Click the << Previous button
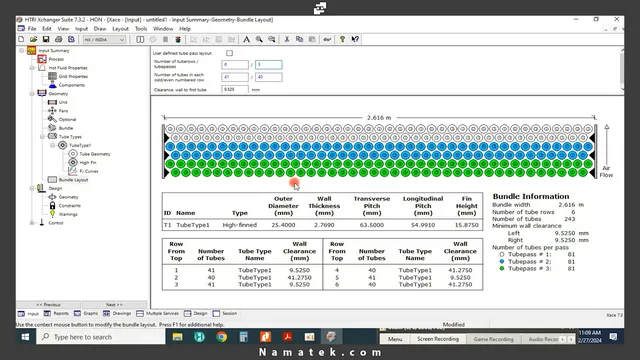This screenshot has width=640, height=360. (x=49, y=305)
